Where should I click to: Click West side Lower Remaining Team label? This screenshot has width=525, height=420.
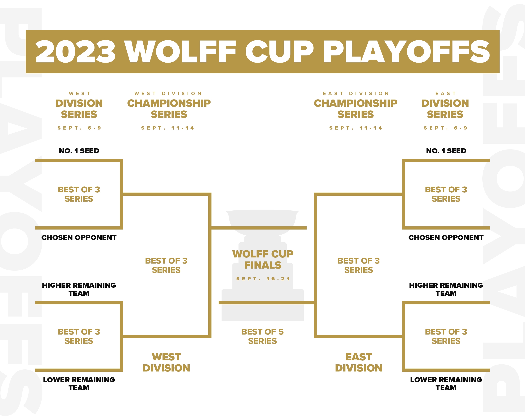pyautogui.click(x=79, y=383)
